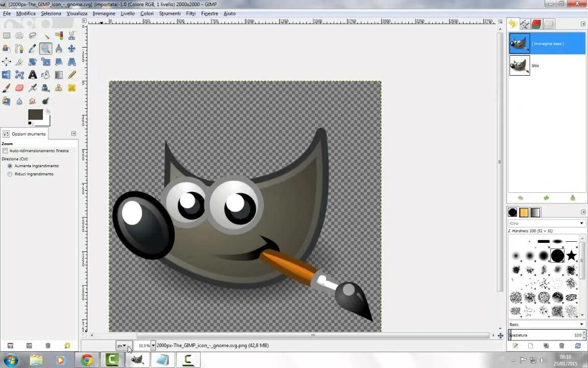The image size is (588, 368).
Task: Select the Ellipse Select tool
Action: [19, 36]
